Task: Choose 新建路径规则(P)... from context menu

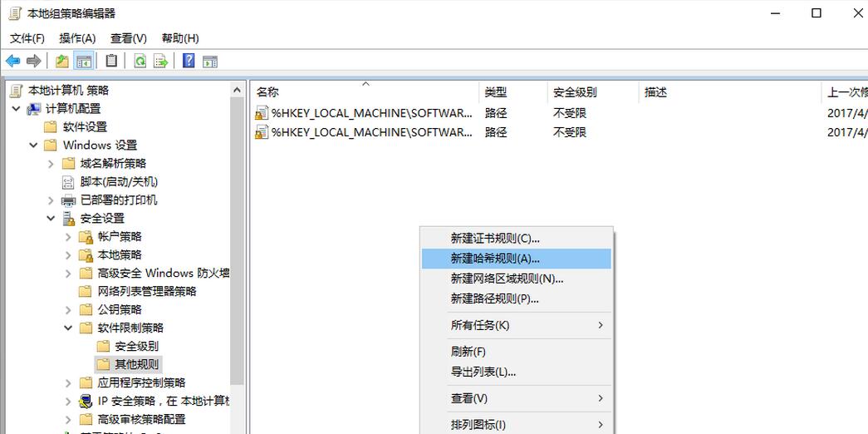Action: [x=517, y=298]
